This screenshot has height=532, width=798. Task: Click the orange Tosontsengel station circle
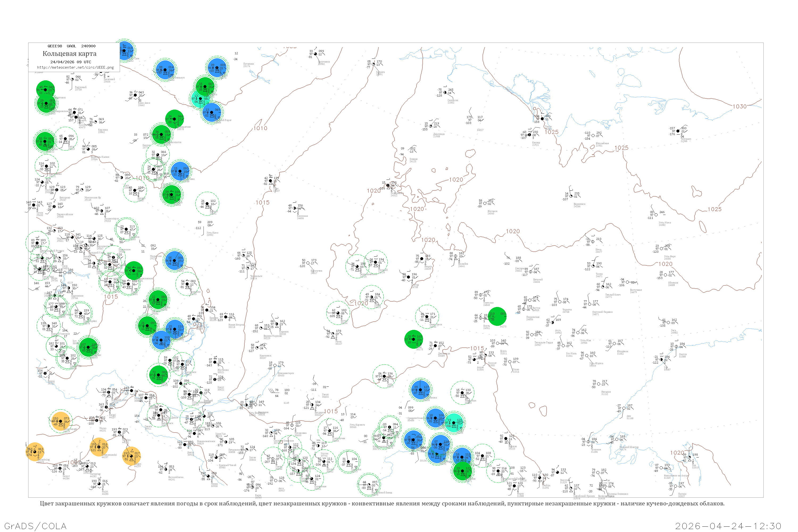coord(61,421)
